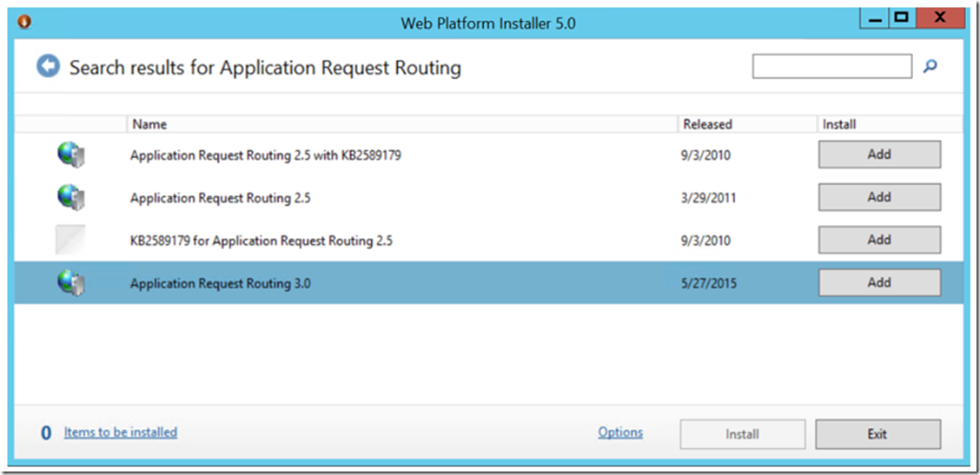Click icon for Application Request Routing 3.0

coord(71,283)
